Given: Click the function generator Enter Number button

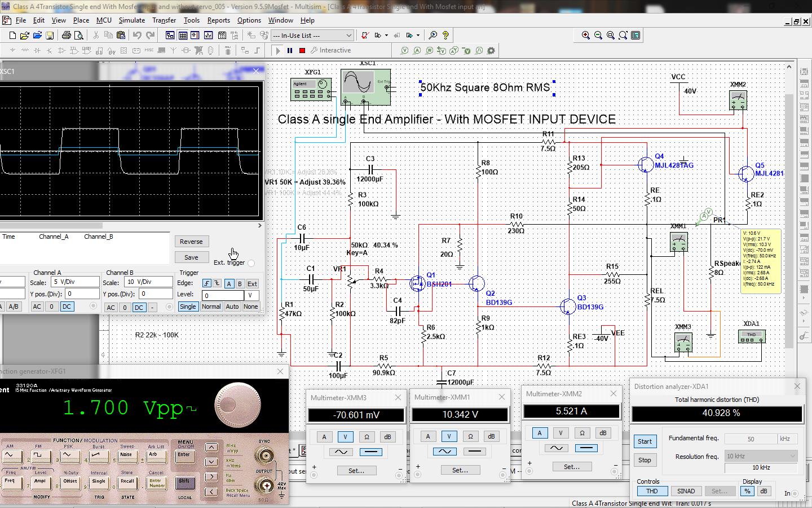Looking at the screenshot, I should coord(157,483).
